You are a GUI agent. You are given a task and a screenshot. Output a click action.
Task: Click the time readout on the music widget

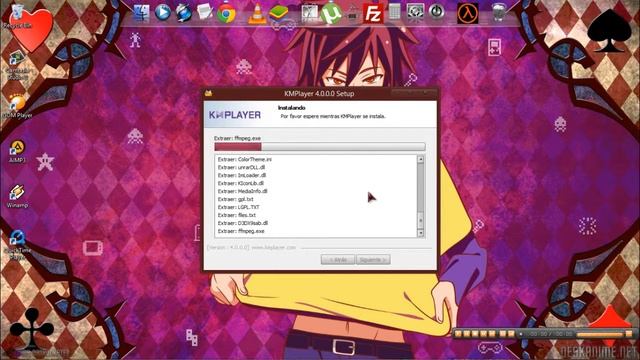point(550,334)
